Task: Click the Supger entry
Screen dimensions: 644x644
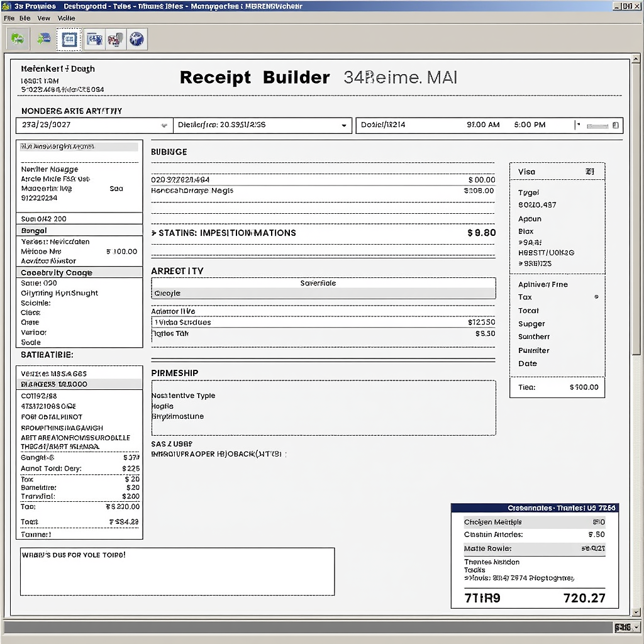Action: coord(531,324)
